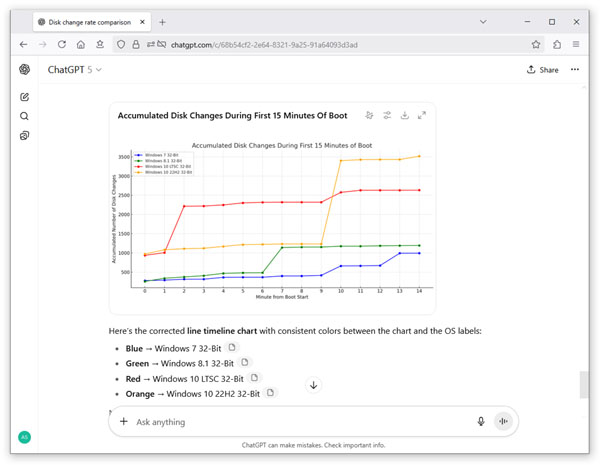The image size is (600, 465).
Task: Click the microphone dictation icon
Action: pyautogui.click(x=481, y=421)
